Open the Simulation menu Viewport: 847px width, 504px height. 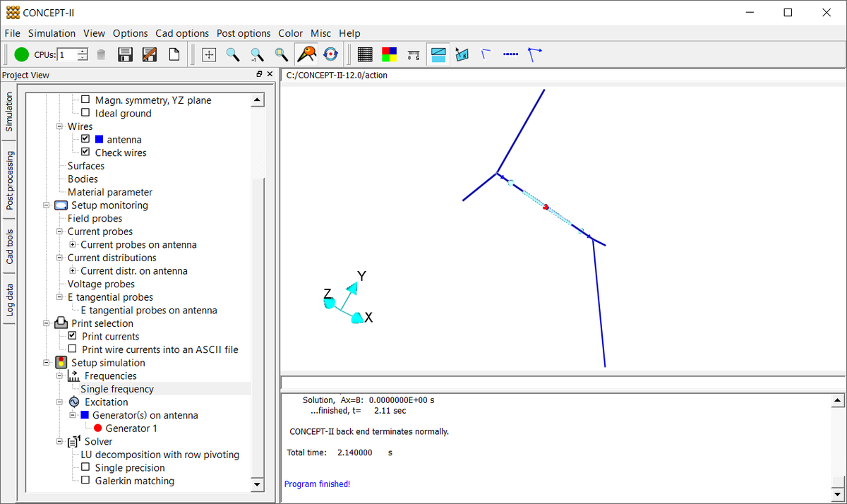click(52, 33)
